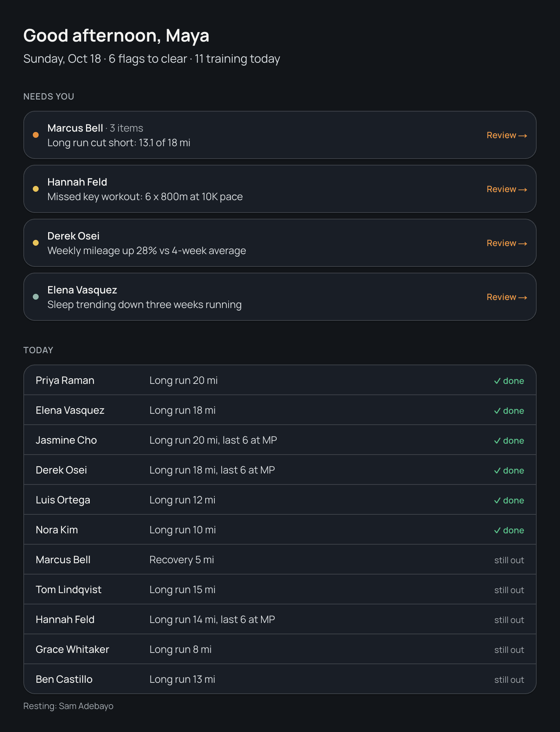Click the 'done' status for Priya Raman

pos(509,381)
